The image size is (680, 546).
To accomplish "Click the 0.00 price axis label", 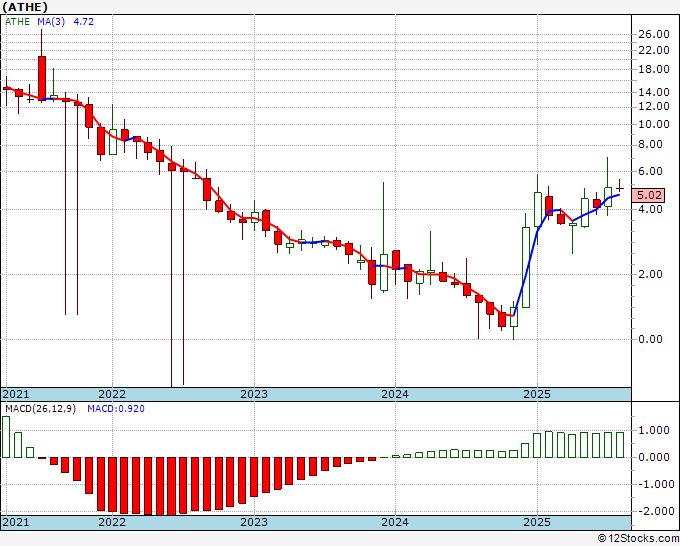I will [651, 339].
